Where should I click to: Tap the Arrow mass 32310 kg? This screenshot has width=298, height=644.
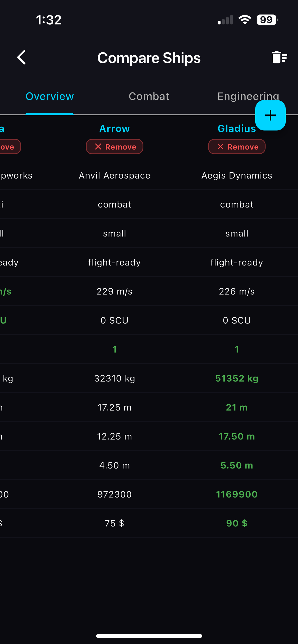(115, 378)
